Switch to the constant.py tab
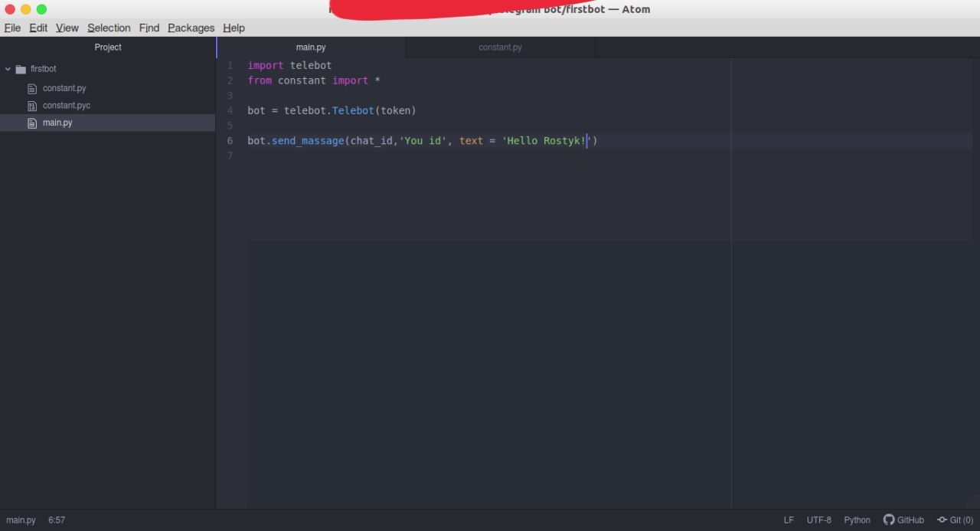Screen dimensions: 980x531 click(x=500, y=48)
